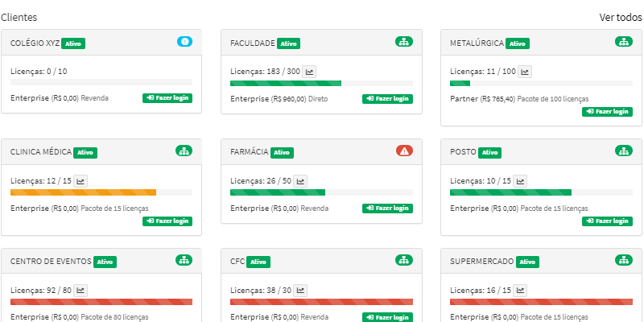Open hierarchy icon on METALÚRGICA card
This screenshot has width=644, height=322.
pos(624,42)
